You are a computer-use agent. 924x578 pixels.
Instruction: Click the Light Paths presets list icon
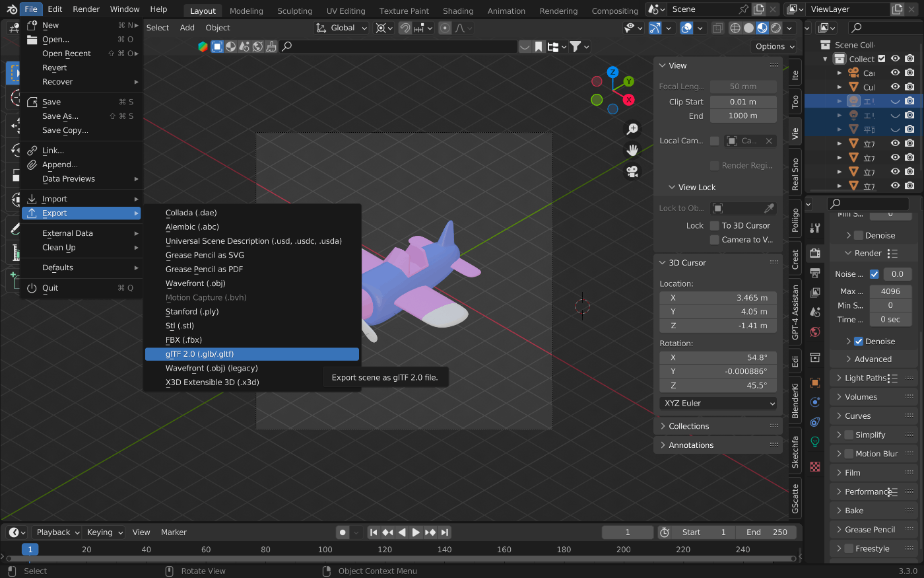pyautogui.click(x=892, y=379)
